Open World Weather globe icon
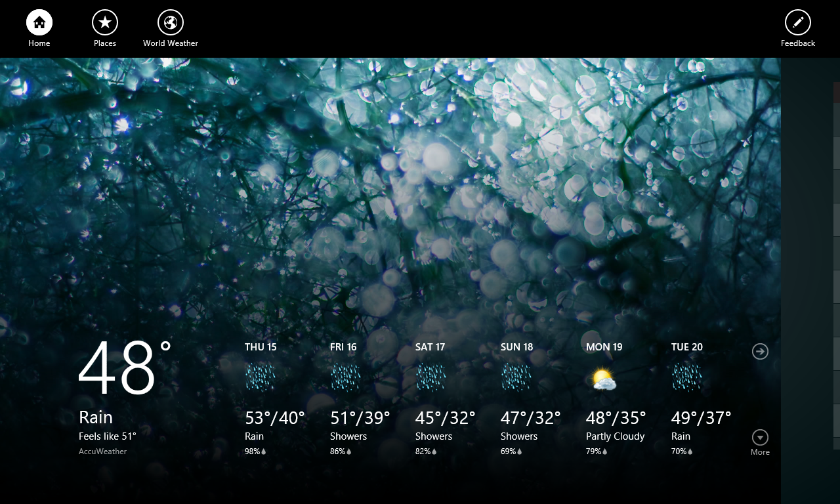Image resolution: width=840 pixels, height=504 pixels. 171,22
